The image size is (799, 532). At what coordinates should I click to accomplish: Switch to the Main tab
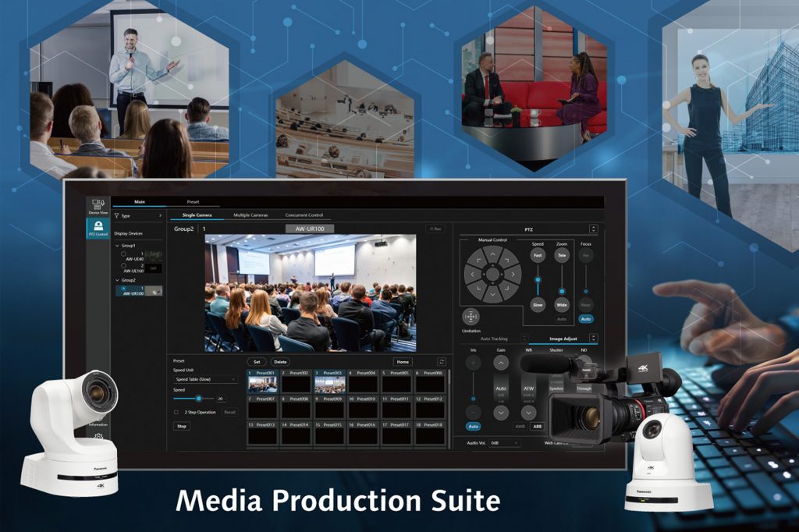pos(139,202)
